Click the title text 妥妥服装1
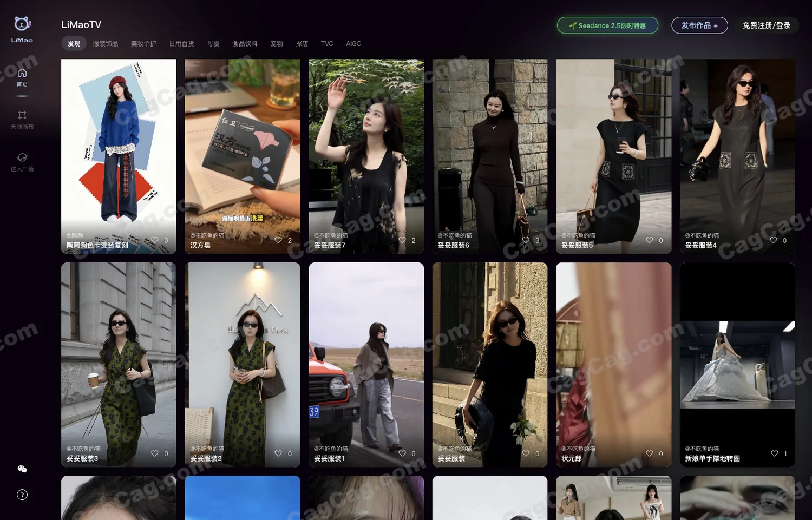 click(329, 458)
